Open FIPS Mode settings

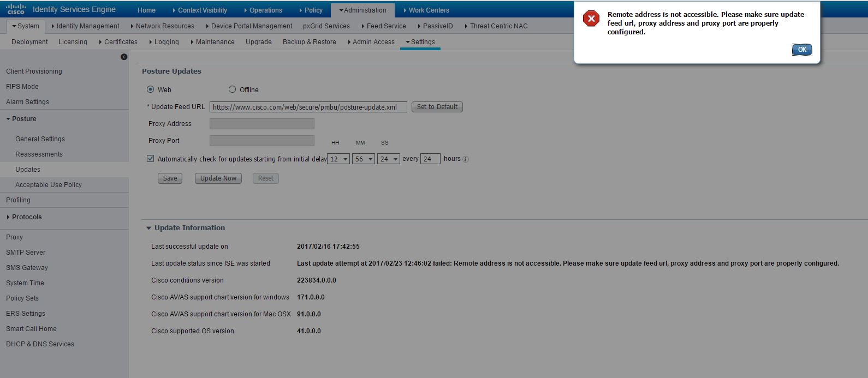tap(22, 87)
